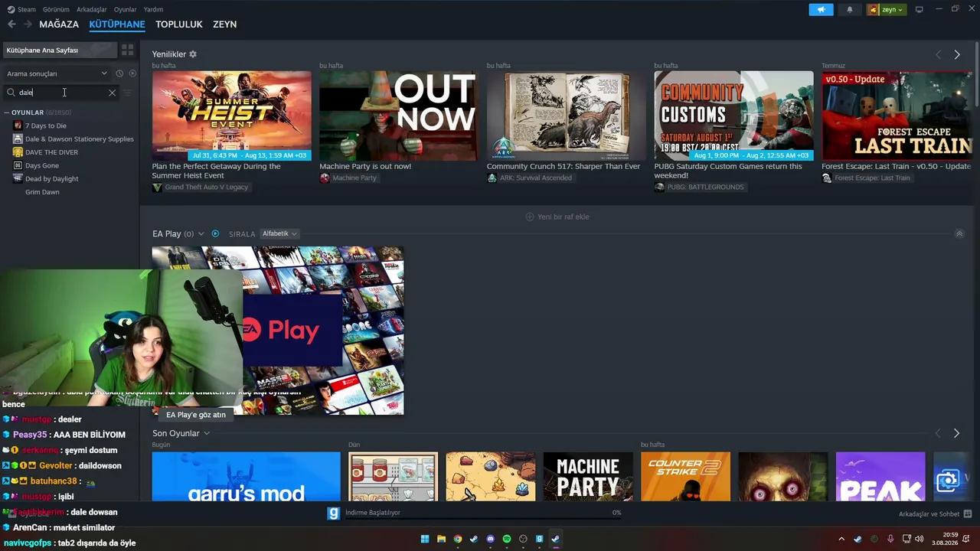Click Kütüphane Ana Sayfası button
The width and height of the screenshot is (980, 551).
point(60,50)
